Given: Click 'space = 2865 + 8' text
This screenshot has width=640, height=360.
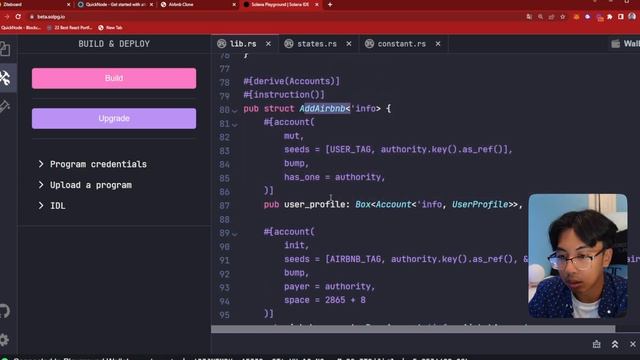Looking at the screenshot, I should (x=325, y=300).
